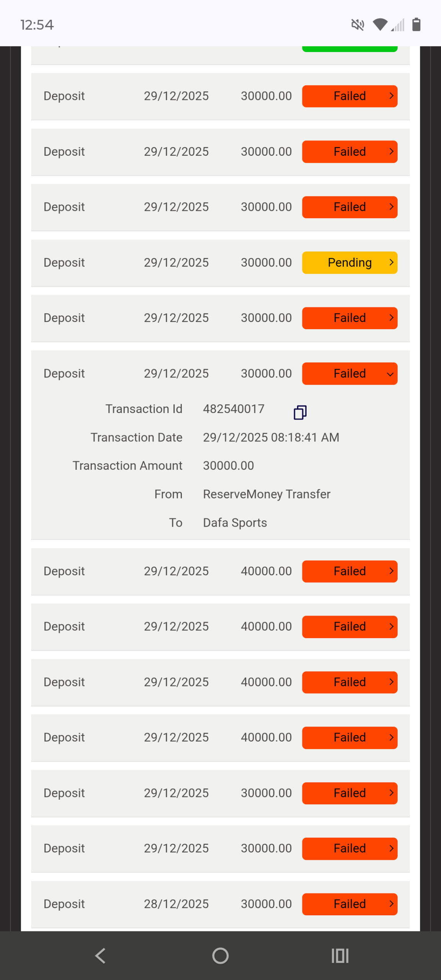Tap the cellular signal strength icon
The width and height of the screenshot is (441, 980).
(x=399, y=26)
